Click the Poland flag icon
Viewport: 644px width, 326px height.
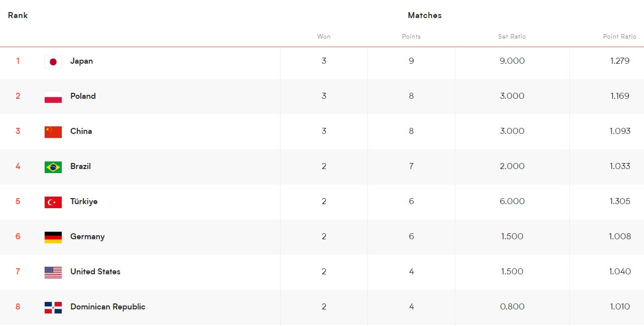pyautogui.click(x=53, y=97)
